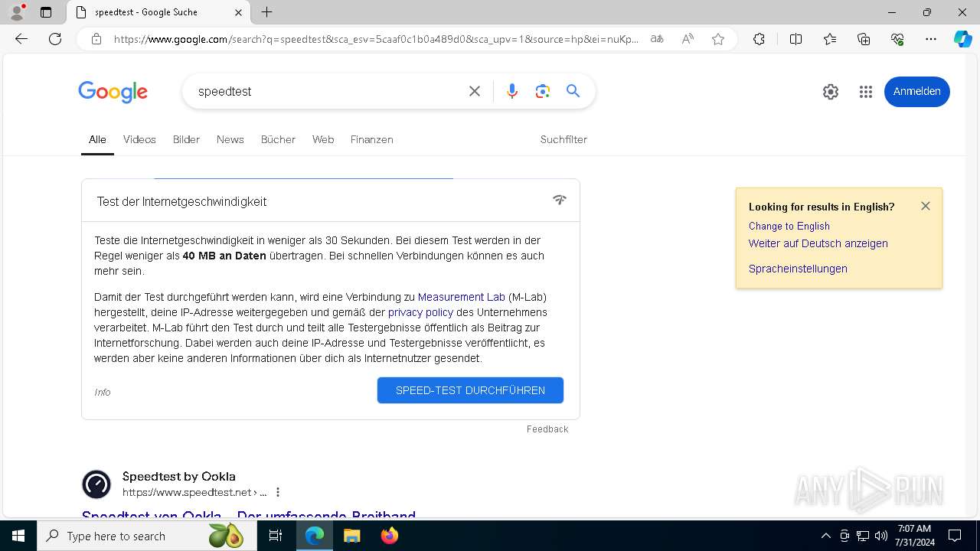Click the Google logo
The image size is (980, 551).
(113, 92)
